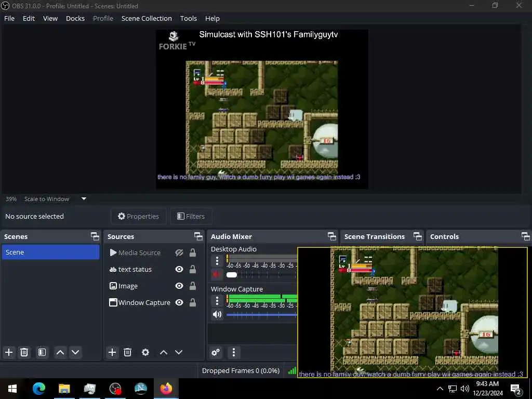Viewport: 532px width, 399px height.
Task: Open notification center icon
Action: [516, 389]
